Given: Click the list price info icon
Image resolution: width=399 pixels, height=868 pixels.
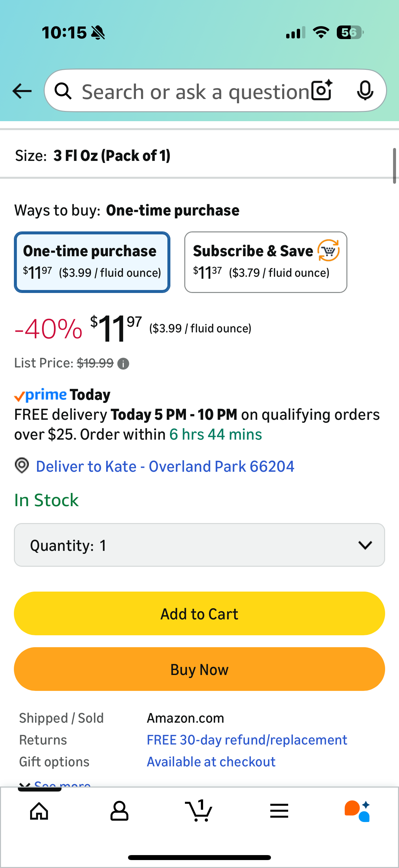Looking at the screenshot, I should coord(123,364).
